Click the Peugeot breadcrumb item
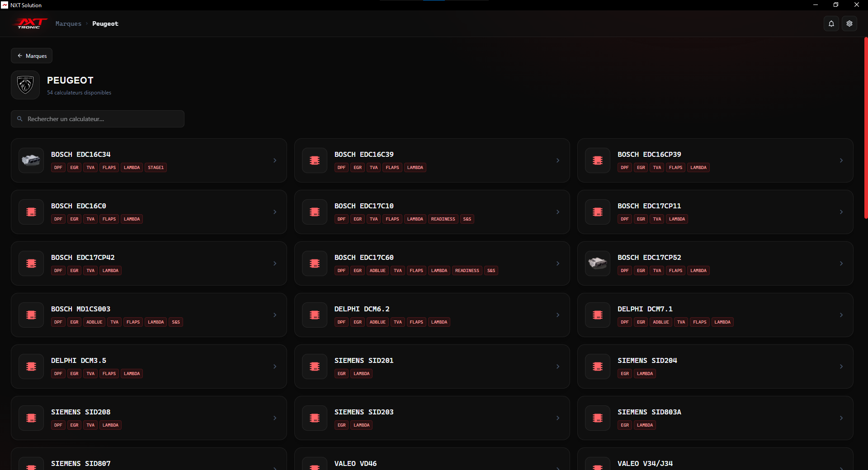This screenshot has height=470, width=868. (x=105, y=23)
